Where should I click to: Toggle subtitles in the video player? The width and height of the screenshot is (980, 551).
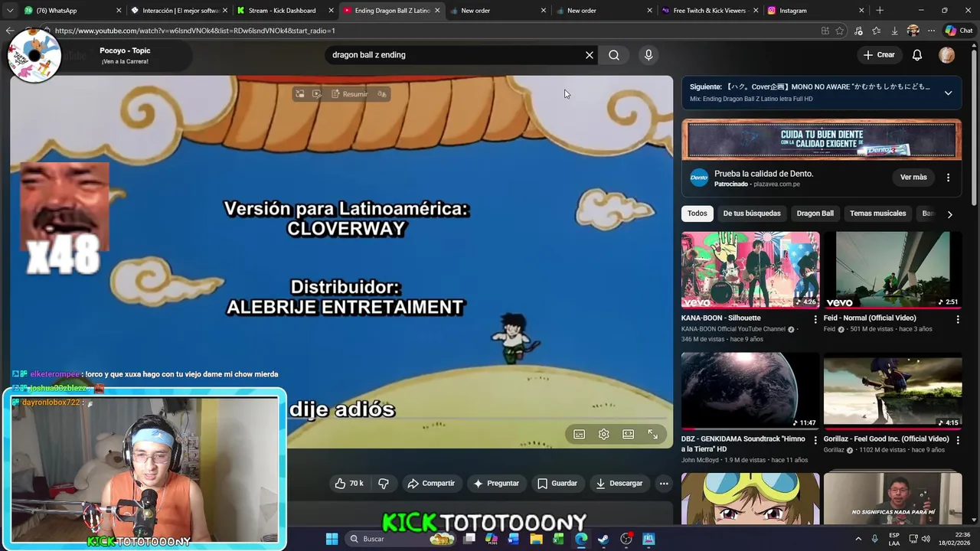click(x=580, y=435)
